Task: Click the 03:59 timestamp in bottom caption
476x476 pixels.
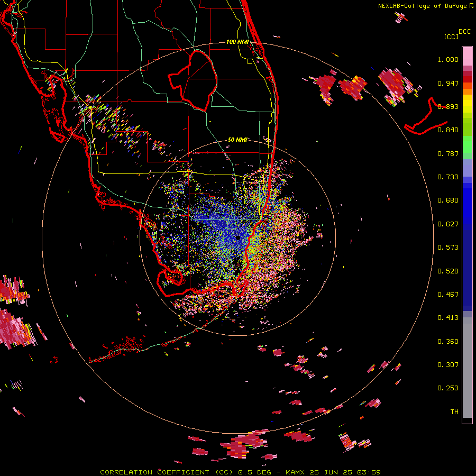Action: click(x=369, y=472)
